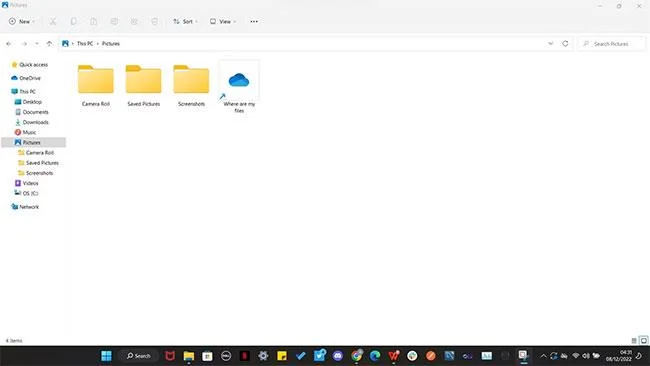This screenshot has height=366, width=650.
Task: Click the Wi-Fi tray icon
Action: point(576,356)
